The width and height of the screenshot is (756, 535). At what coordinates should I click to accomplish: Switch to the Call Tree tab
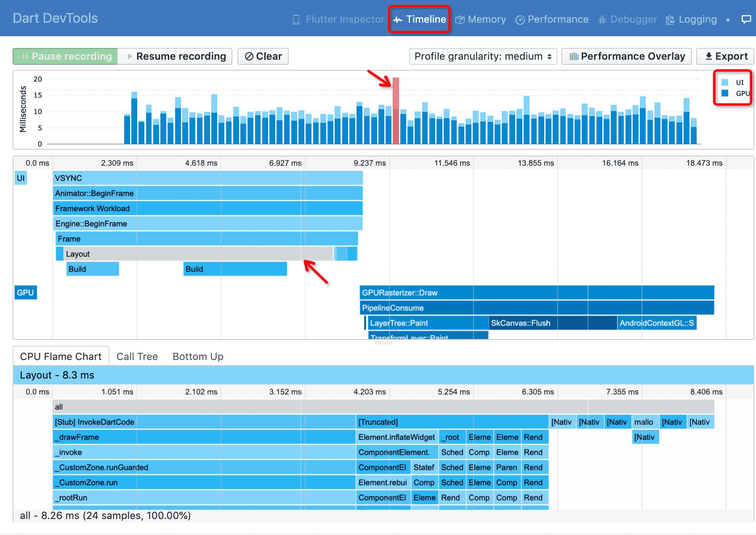tap(137, 357)
